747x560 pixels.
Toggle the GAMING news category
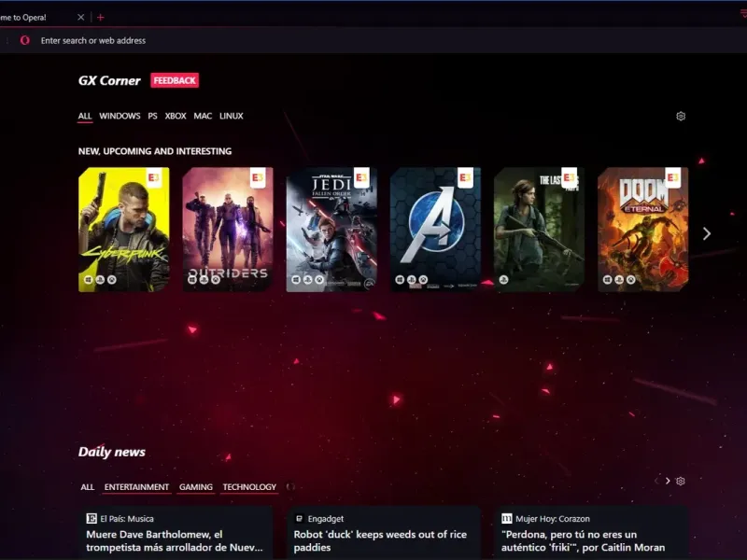click(x=196, y=487)
